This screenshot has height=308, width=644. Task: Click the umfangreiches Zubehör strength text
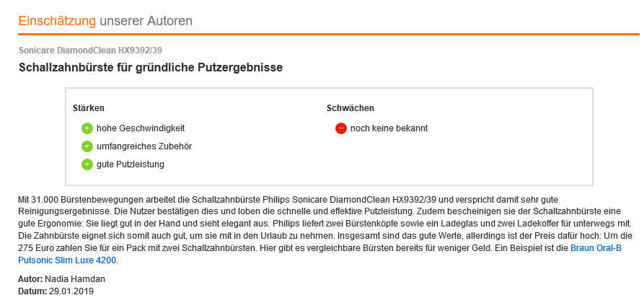pos(144,146)
